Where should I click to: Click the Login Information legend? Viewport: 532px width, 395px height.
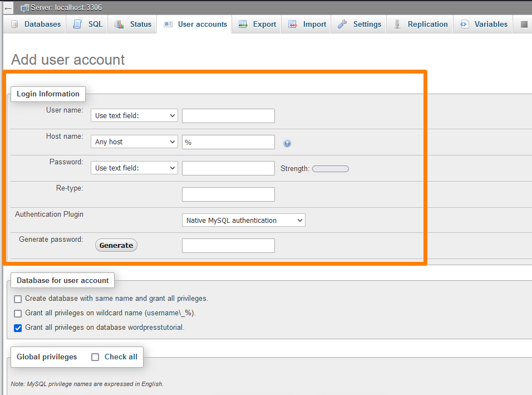pyautogui.click(x=48, y=94)
